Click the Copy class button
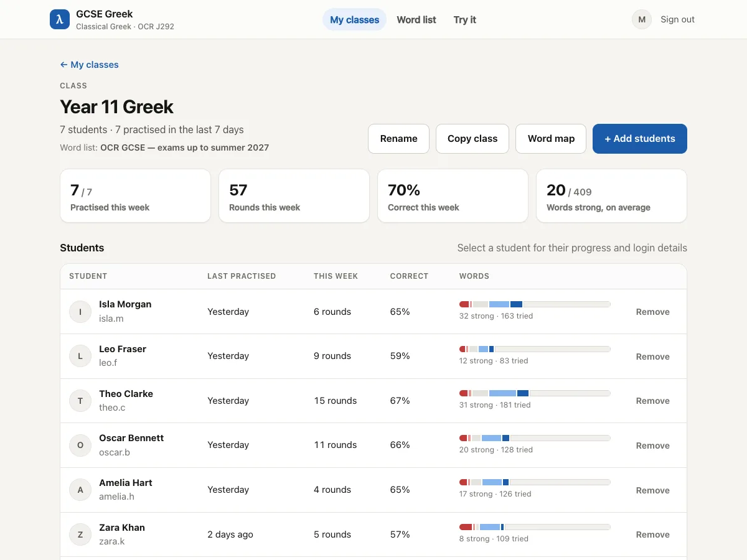Image resolution: width=747 pixels, height=560 pixels. (472, 139)
